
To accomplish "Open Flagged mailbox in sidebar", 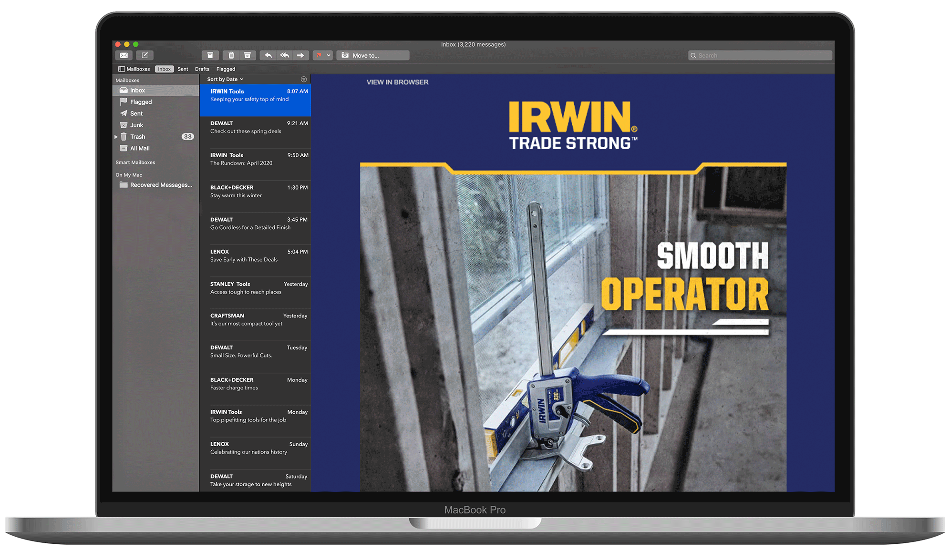I will (155, 102).
